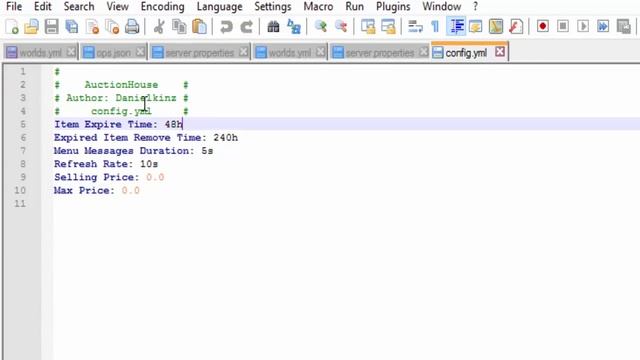Click Synchronize Vertical Scrolling icon
Image resolution: width=640 pixels, height=360 pixels.
(368, 27)
